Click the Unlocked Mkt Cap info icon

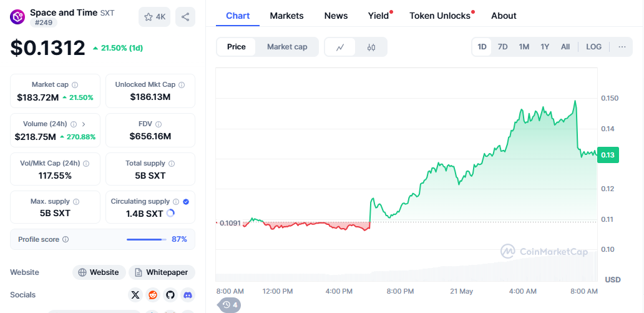pos(182,85)
